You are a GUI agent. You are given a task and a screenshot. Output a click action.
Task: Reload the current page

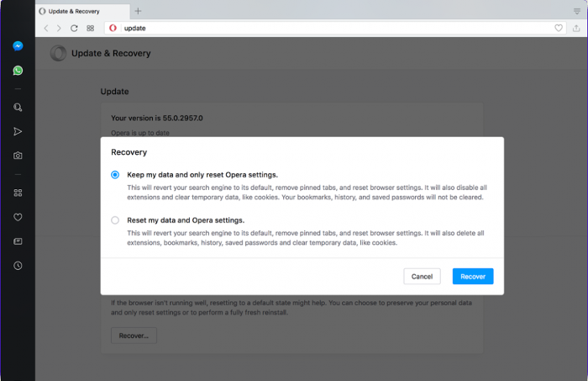[74, 28]
